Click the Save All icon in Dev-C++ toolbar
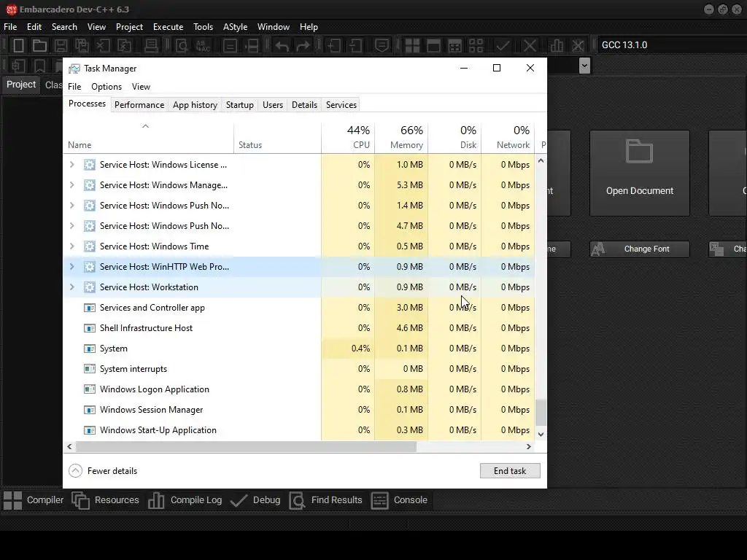The height and width of the screenshot is (560, 747). (82, 46)
